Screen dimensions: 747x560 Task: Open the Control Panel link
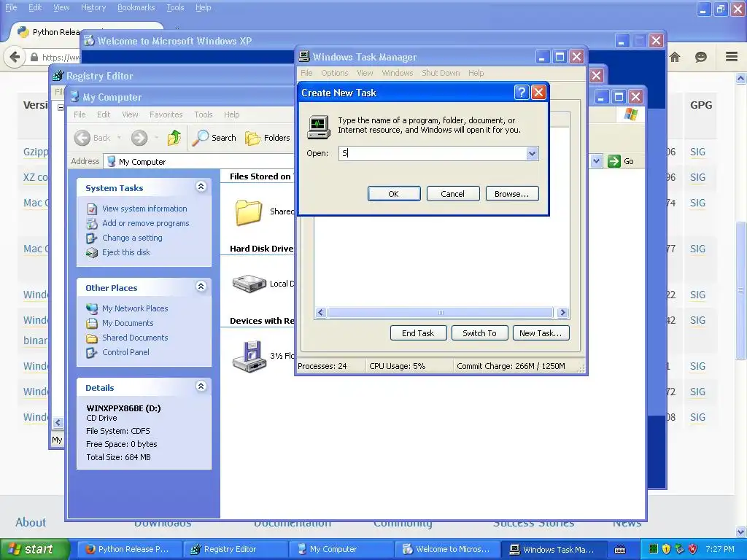125,352
